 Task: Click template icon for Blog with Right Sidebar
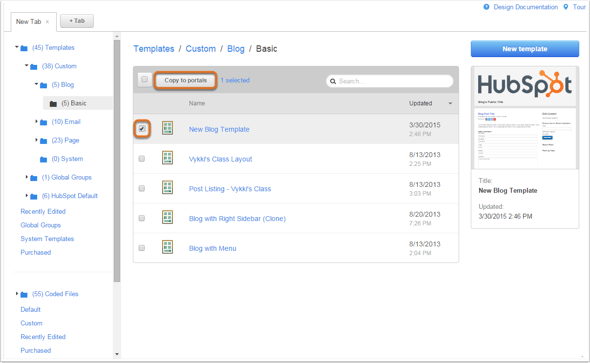pyautogui.click(x=167, y=217)
